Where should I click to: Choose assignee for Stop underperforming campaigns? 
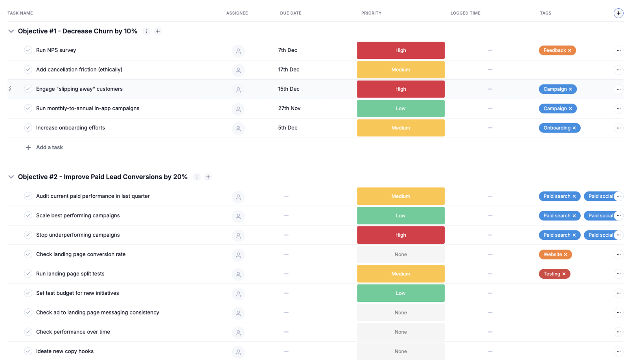point(238,236)
